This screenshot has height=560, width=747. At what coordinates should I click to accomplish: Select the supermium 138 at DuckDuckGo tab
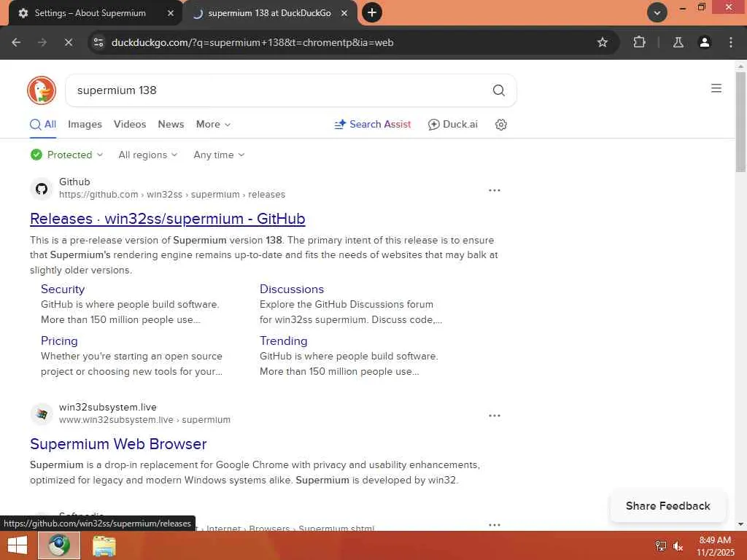pyautogui.click(x=269, y=13)
